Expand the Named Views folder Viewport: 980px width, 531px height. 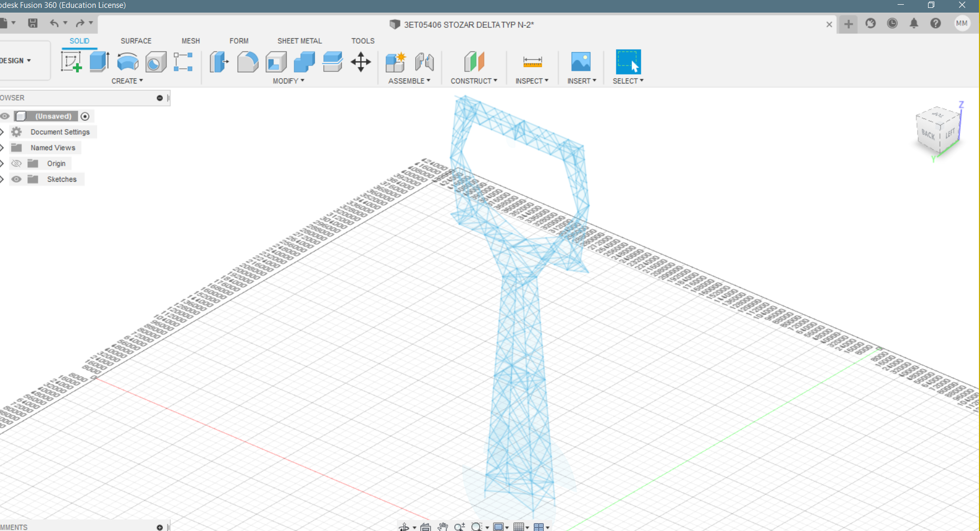coord(2,148)
